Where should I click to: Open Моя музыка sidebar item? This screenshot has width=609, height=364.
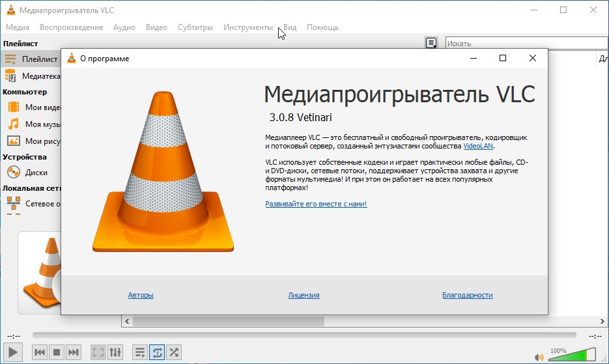pyautogui.click(x=31, y=124)
